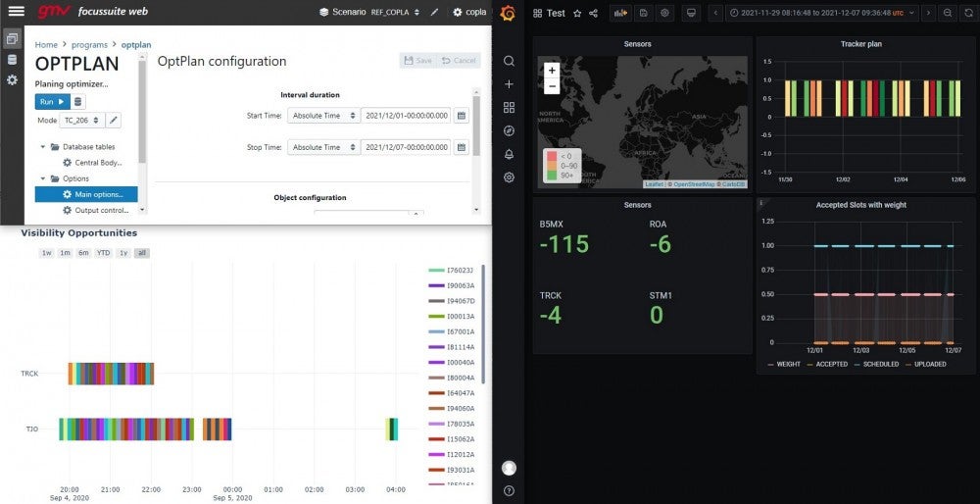Shift time range backward in Grafana
Screen dimensions: 980x504
[716, 13]
